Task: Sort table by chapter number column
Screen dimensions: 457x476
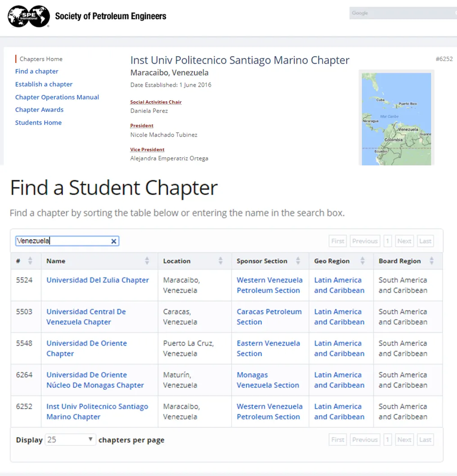Action: coord(30,261)
